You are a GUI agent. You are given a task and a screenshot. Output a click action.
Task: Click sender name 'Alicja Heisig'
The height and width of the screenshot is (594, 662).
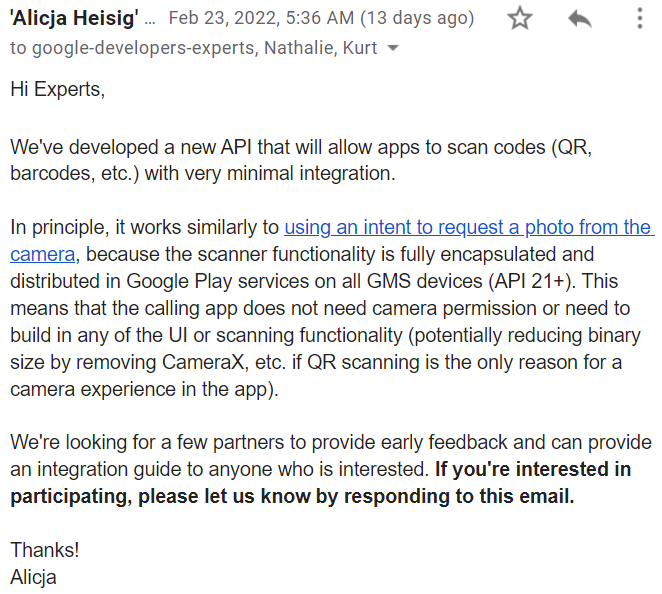70,18
